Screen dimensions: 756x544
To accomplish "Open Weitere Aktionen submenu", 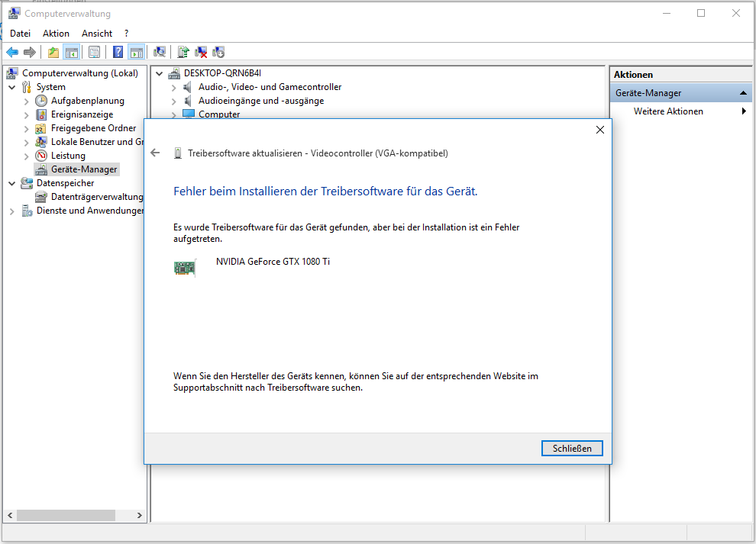I will tap(681, 111).
